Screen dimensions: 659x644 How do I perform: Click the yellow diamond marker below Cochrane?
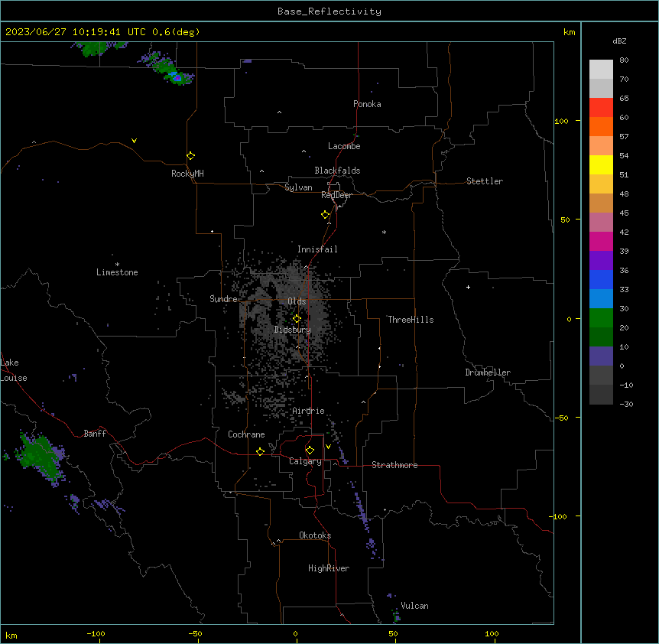pos(260,451)
